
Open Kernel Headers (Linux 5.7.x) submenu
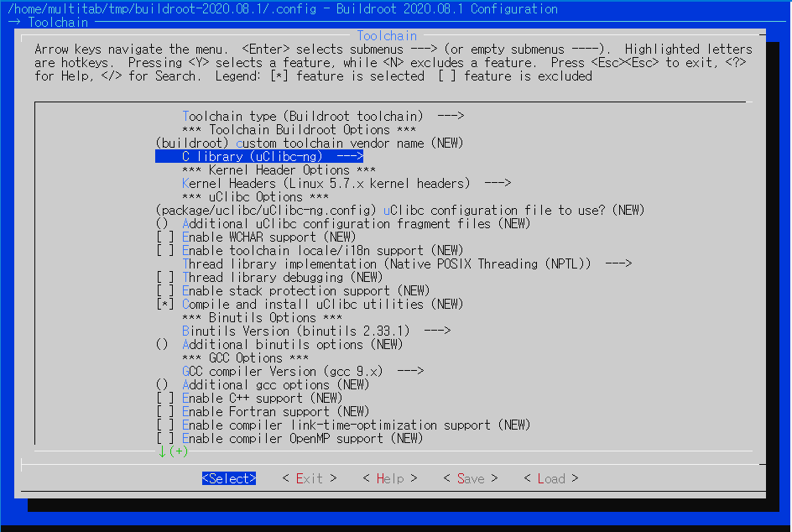(346, 184)
